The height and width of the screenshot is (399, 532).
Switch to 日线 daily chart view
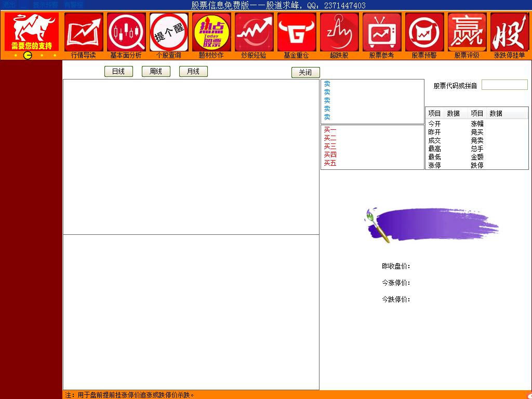click(118, 71)
